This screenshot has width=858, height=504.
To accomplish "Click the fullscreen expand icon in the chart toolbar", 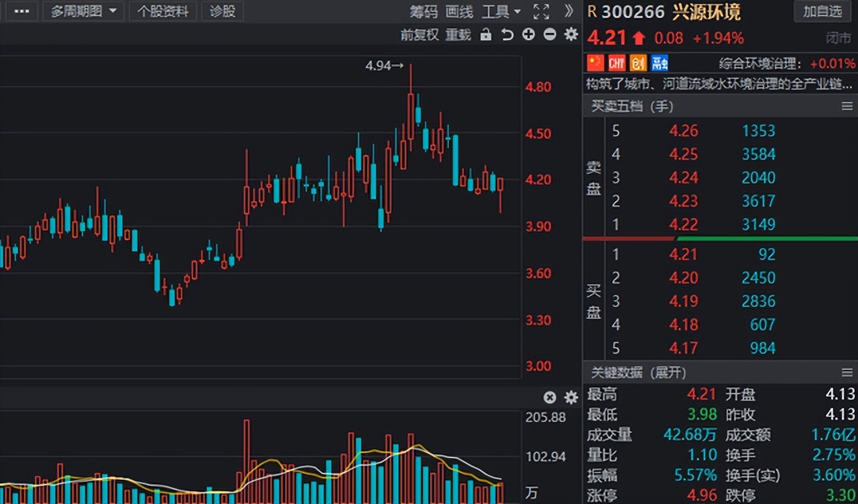I will coord(540,11).
